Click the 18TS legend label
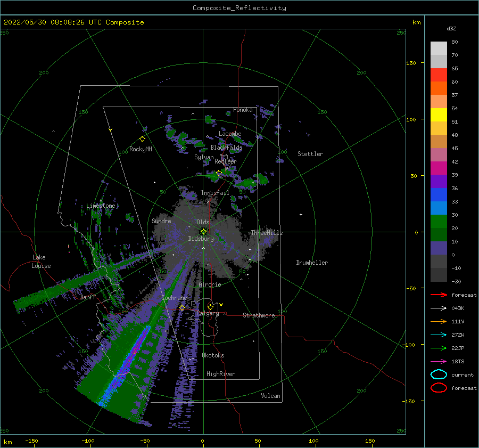Screen dimensions: 479x448 tap(458, 362)
